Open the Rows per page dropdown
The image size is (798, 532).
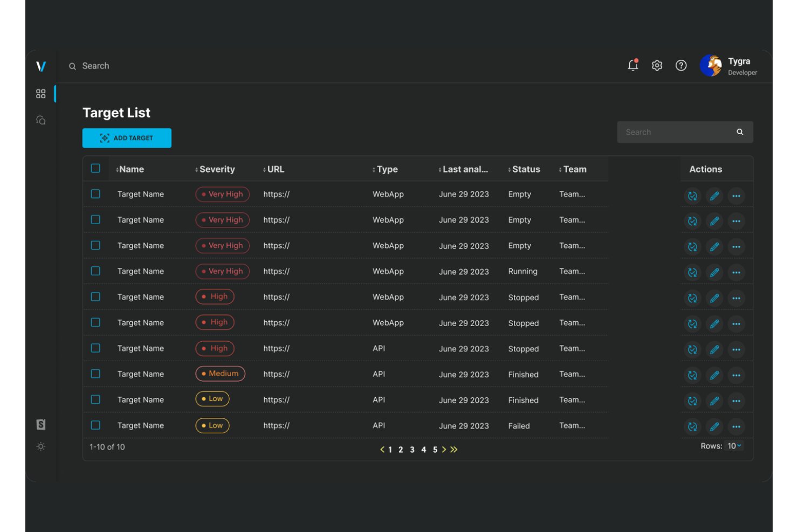point(734,446)
